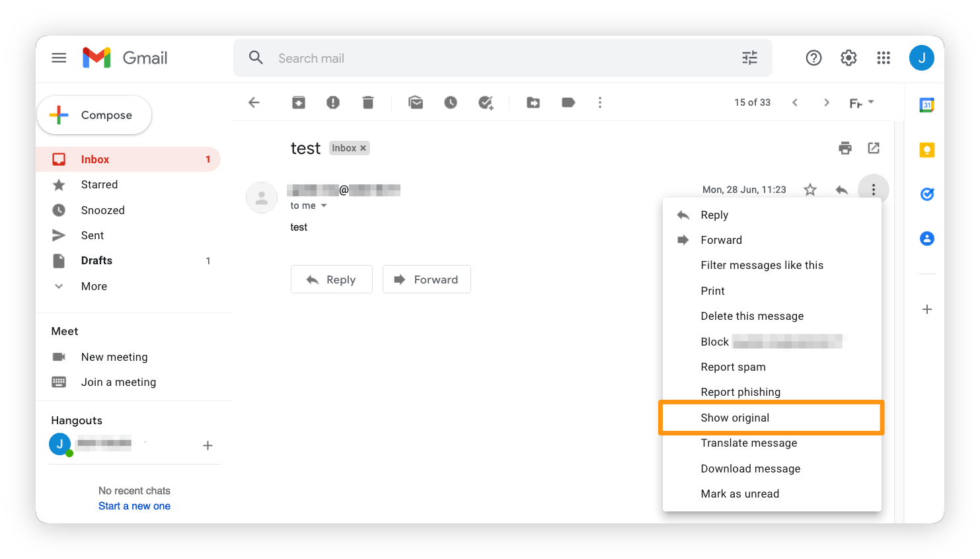Star this email message
The width and height of the screenshot is (980, 559).
tap(810, 190)
